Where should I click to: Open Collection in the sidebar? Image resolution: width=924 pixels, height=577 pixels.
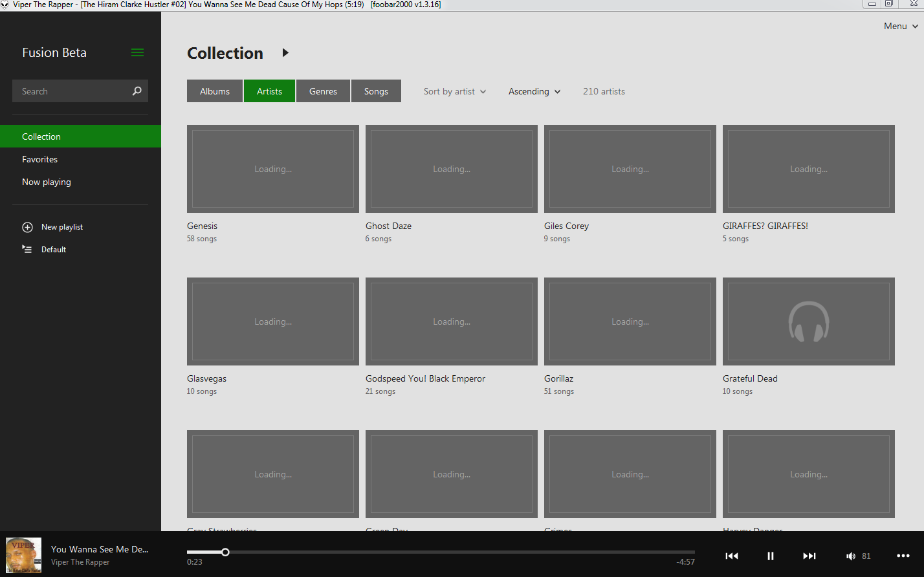click(x=80, y=136)
